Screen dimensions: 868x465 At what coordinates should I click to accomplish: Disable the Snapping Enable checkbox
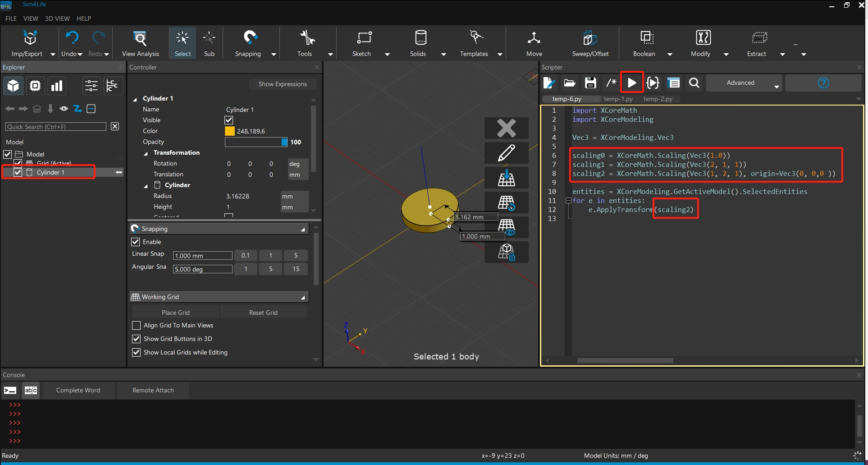click(x=136, y=242)
